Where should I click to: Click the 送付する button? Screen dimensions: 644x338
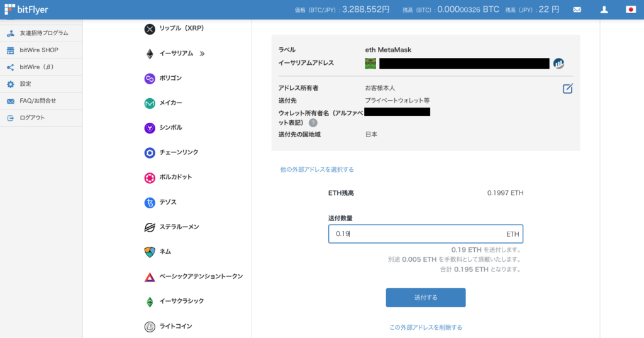(x=426, y=297)
